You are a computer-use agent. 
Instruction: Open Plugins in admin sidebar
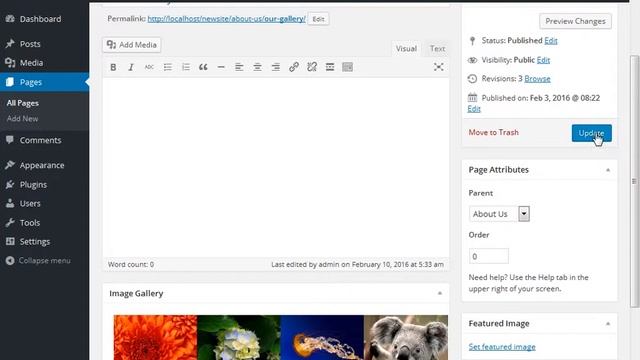click(44, 184)
